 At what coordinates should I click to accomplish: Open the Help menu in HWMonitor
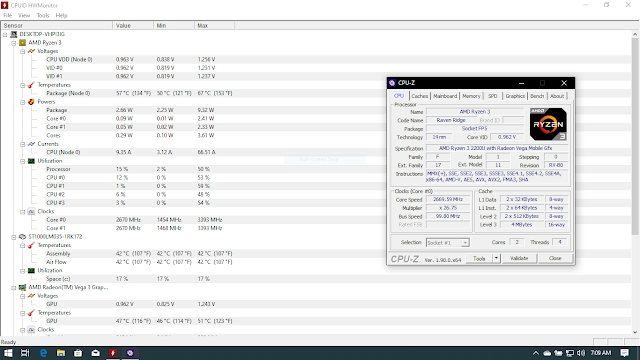(61, 16)
